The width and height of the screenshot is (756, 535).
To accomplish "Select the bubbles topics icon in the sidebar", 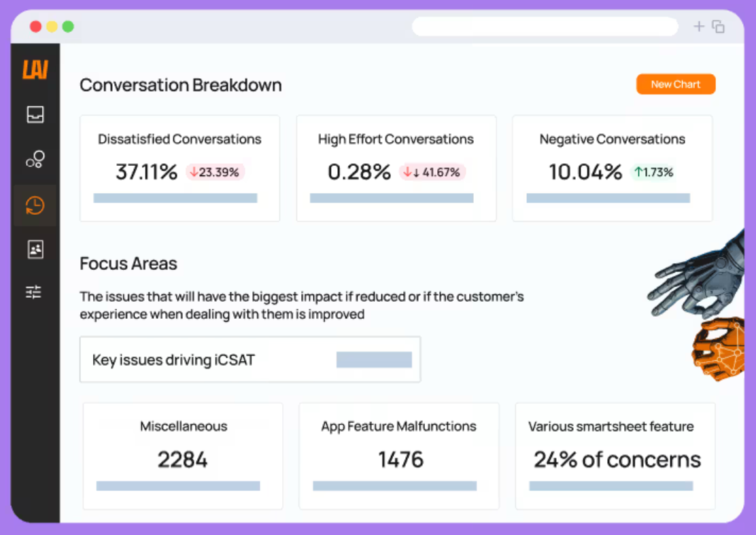I will point(35,160).
